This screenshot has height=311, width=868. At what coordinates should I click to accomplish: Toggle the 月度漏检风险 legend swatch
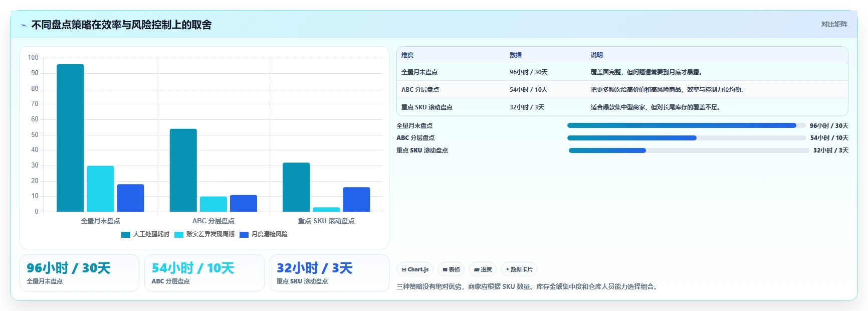(244, 234)
